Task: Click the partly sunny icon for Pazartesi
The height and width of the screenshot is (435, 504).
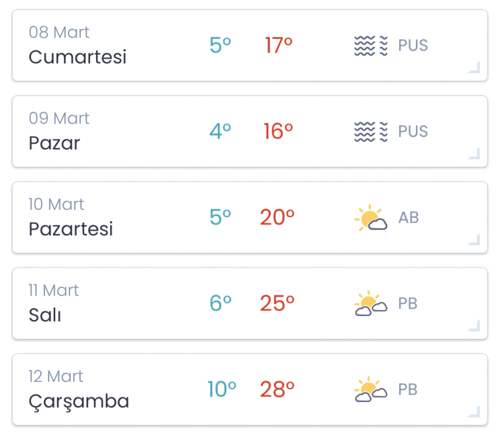Action: 371,219
